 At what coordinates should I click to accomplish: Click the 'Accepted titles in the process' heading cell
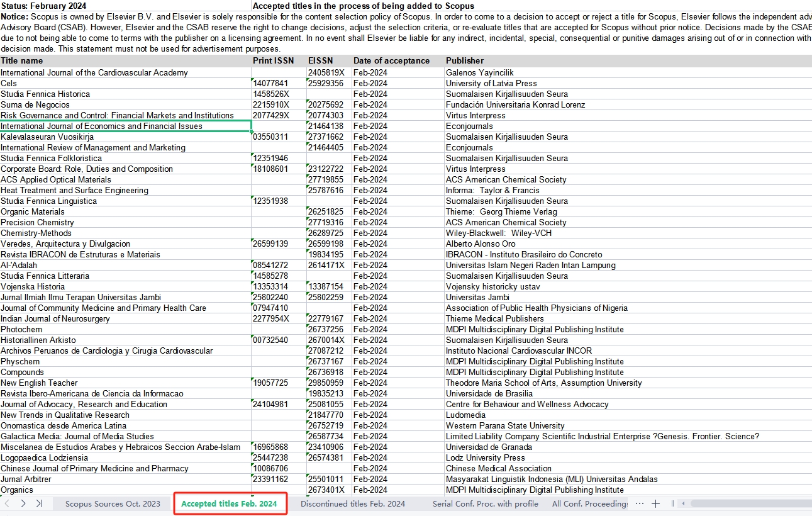pyautogui.click(x=364, y=6)
